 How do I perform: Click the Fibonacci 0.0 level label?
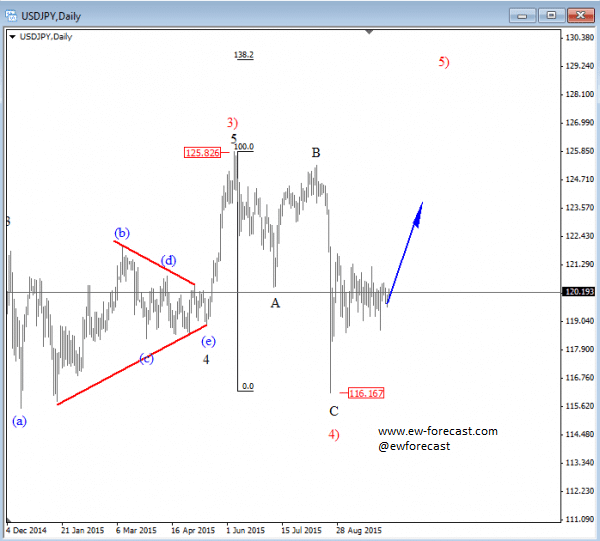[248, 386]
